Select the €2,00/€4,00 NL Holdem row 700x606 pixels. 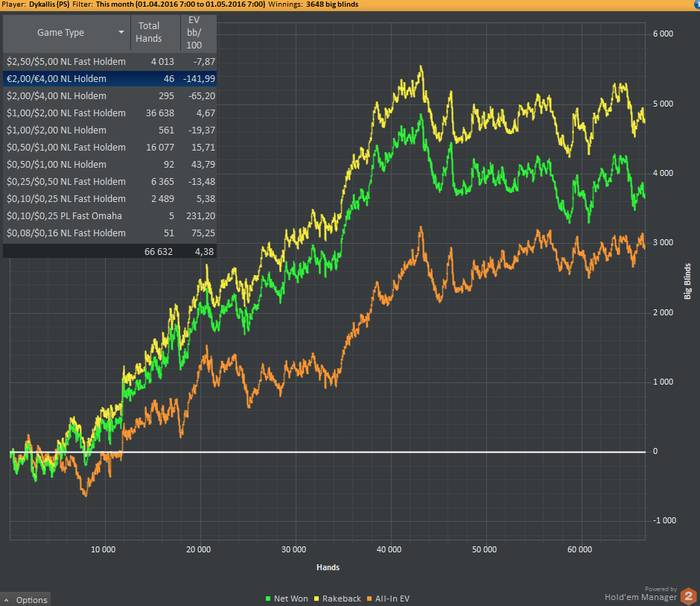[x=110, y=79]
